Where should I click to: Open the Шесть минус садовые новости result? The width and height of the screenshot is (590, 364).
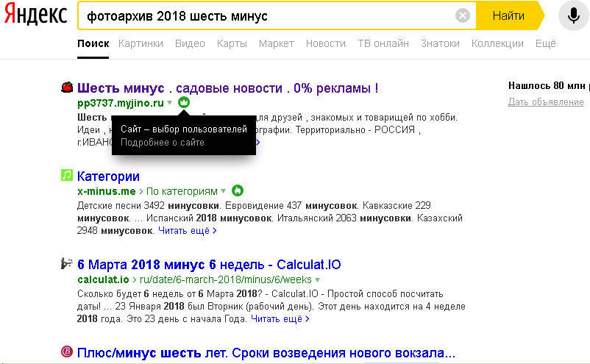[227, 88]
